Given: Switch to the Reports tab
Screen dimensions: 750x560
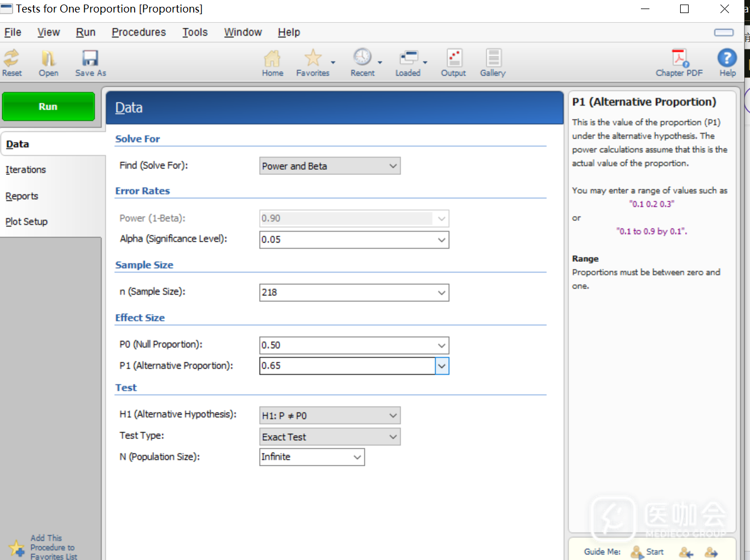Looking at the screenshot, I should pyautogui.click(x=22, y=196).
